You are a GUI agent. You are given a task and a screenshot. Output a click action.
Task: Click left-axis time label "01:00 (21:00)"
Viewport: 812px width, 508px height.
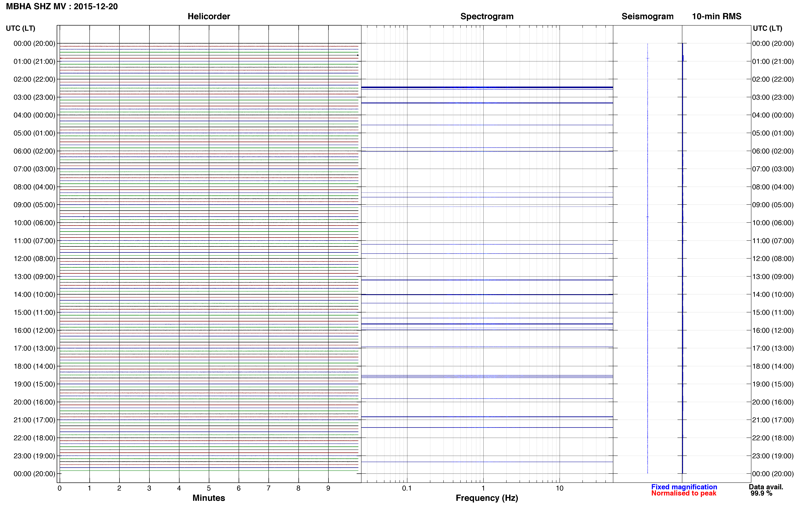[x=34, y=62]
